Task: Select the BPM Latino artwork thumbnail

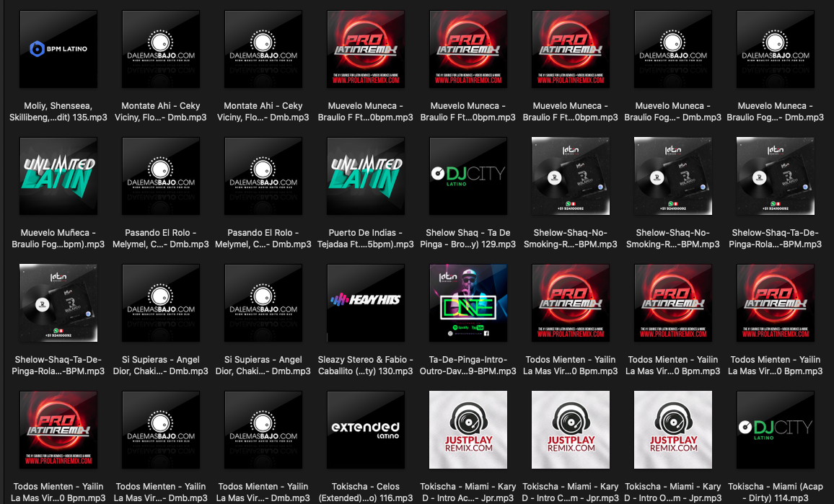Action: 58,50
